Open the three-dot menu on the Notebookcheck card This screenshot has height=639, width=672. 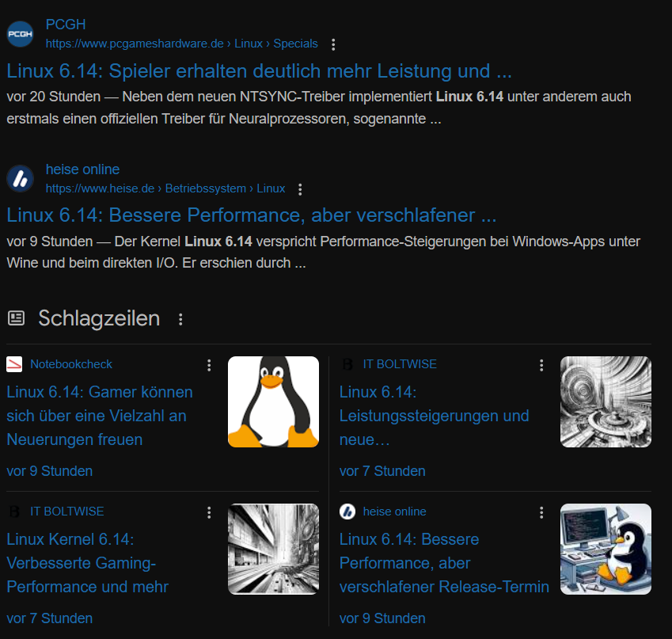point(209,365)
